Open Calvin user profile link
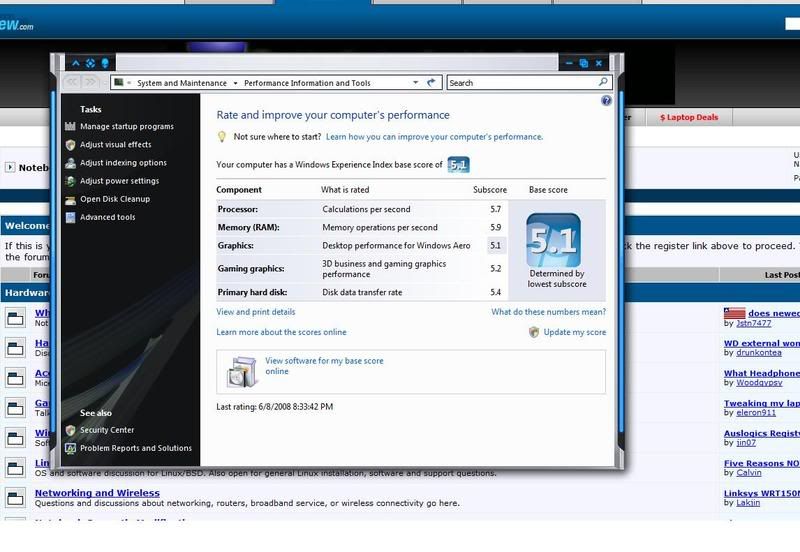Image resolution: width=800 pixels, height=552 pixels. click(748, 472)
